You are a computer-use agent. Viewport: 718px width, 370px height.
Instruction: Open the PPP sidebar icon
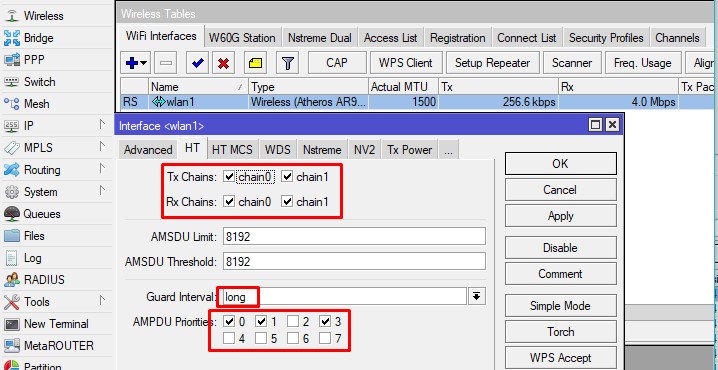coord(11,60)
